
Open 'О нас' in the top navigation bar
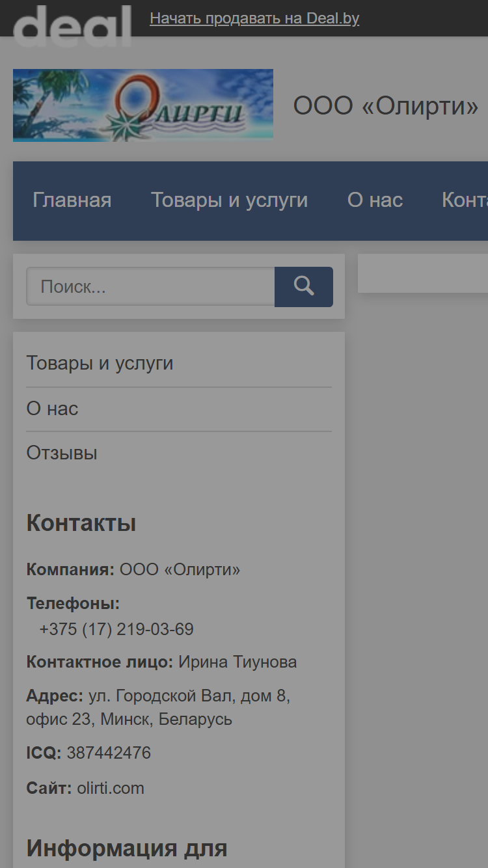point(375,200)
